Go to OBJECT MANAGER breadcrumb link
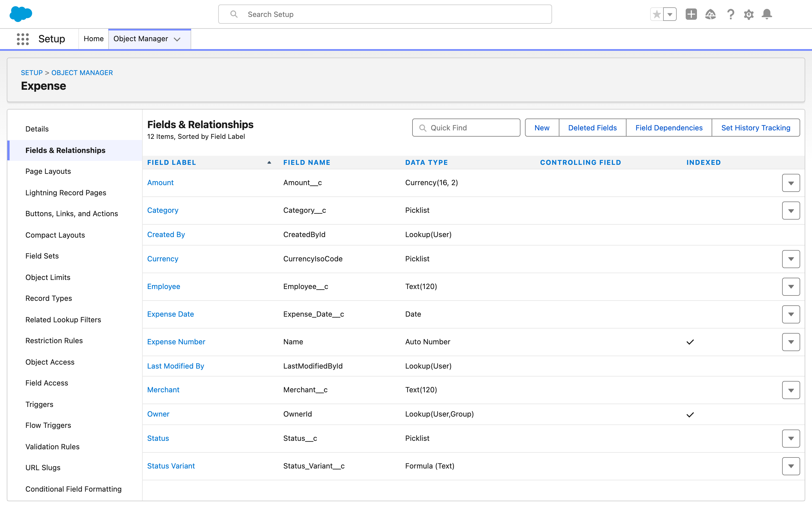 tap(82, 73)
